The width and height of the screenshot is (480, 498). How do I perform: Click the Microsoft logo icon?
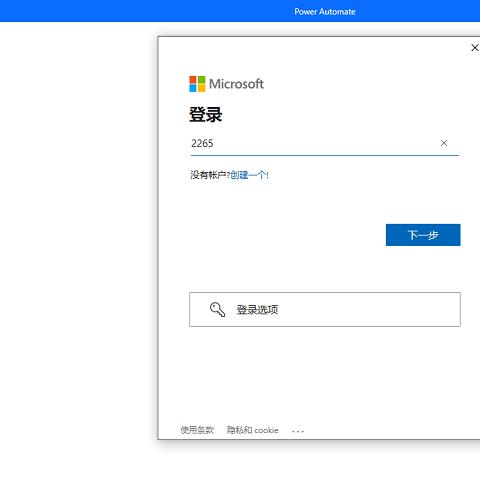[197, 84]
